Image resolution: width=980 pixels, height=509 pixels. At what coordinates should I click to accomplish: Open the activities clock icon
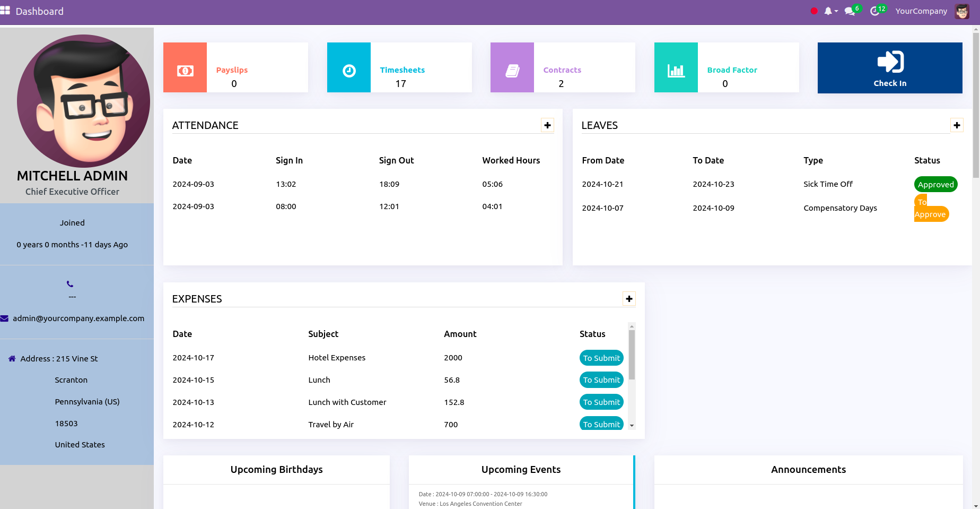click(x=875, y=11)
